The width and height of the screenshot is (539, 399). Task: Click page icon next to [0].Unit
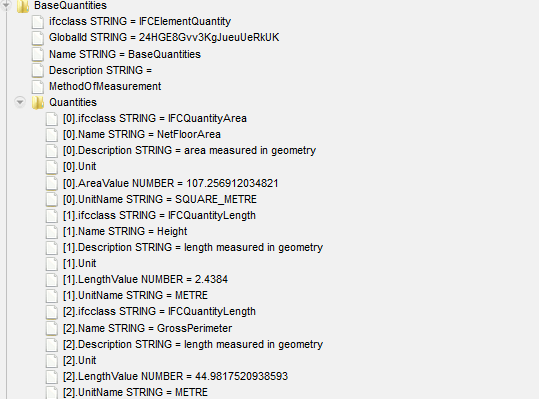coord(52,167)
